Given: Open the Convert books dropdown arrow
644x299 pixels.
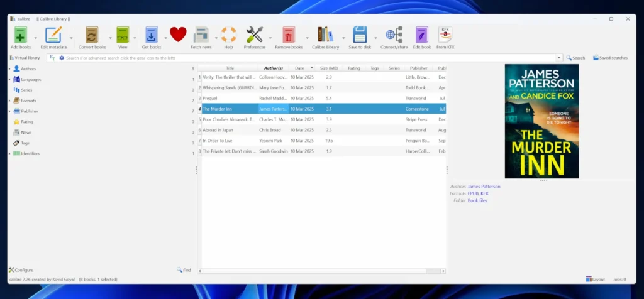Looking at the screenshot, I should [110, 38].
